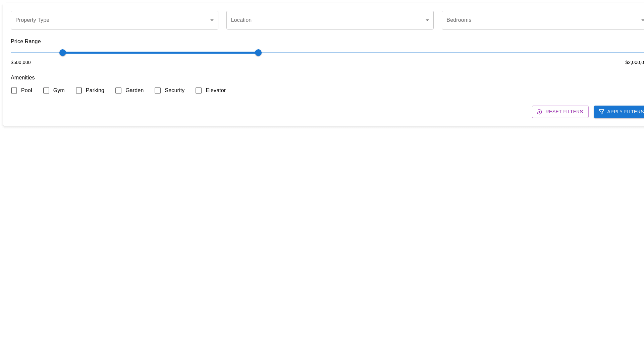Enable the Pool amenity checkbox
Image resolution: width=644 pixels, height=362 pixels.
click(14, 90)
